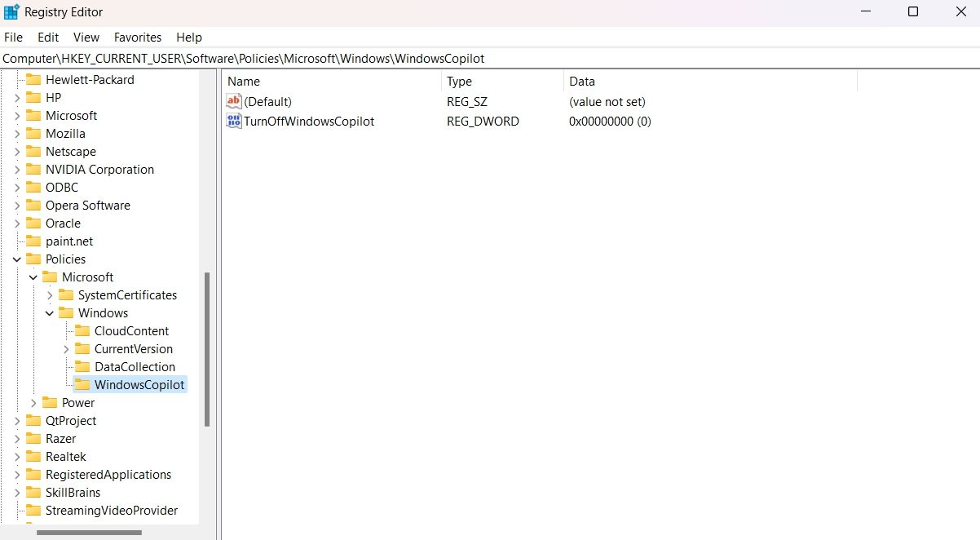Click the Mozilla folder icon
This screenshot has height=540, width=980.
(x=33, y=134)
